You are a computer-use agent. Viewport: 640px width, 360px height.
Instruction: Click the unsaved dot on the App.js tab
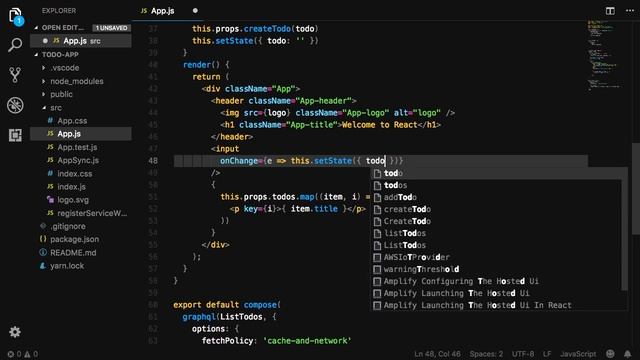click(195, 11)
